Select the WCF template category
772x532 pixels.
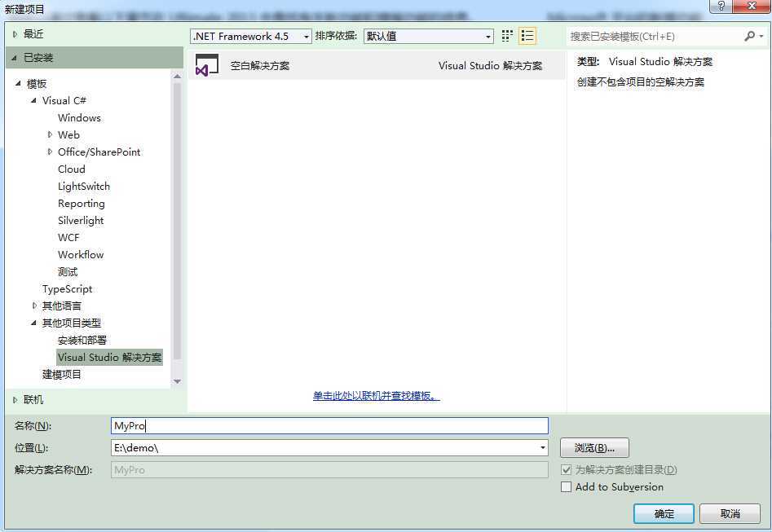[68, 238]
